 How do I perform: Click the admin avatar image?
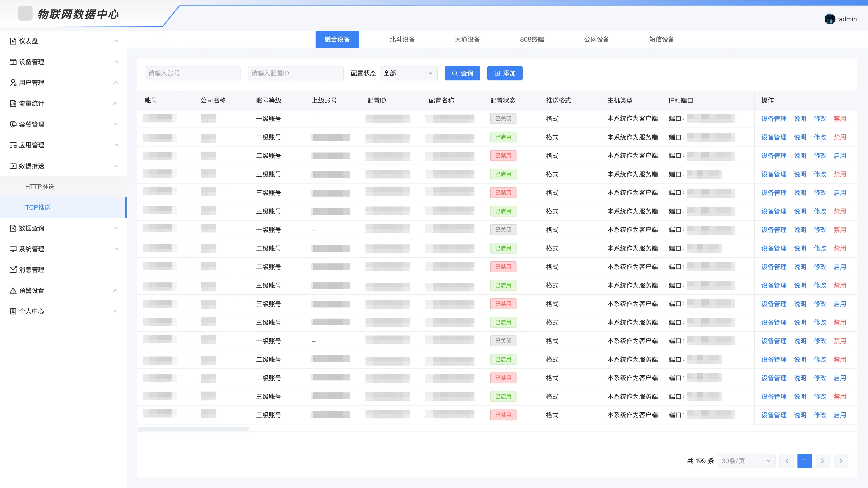point(830,19)
